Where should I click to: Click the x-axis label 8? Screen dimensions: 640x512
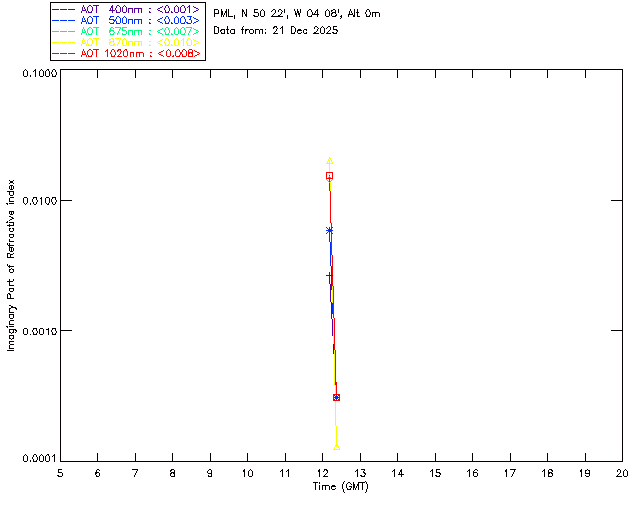[173, 473]
